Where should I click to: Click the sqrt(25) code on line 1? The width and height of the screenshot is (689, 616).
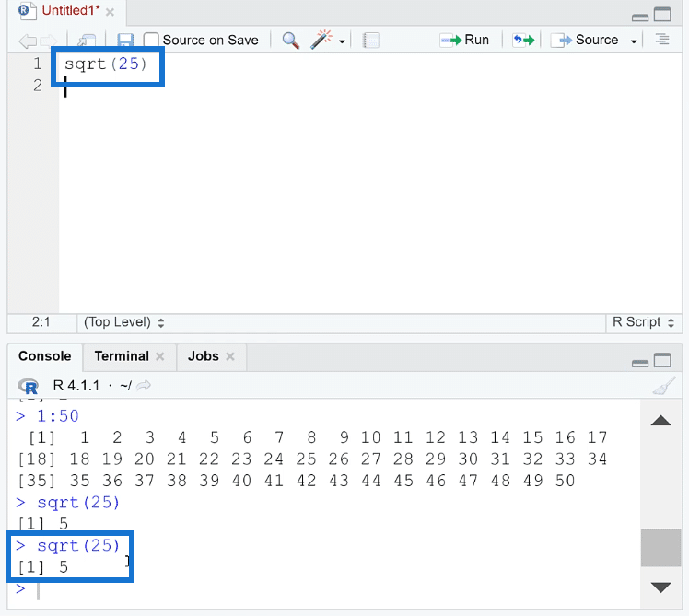(x=105, y=64)
